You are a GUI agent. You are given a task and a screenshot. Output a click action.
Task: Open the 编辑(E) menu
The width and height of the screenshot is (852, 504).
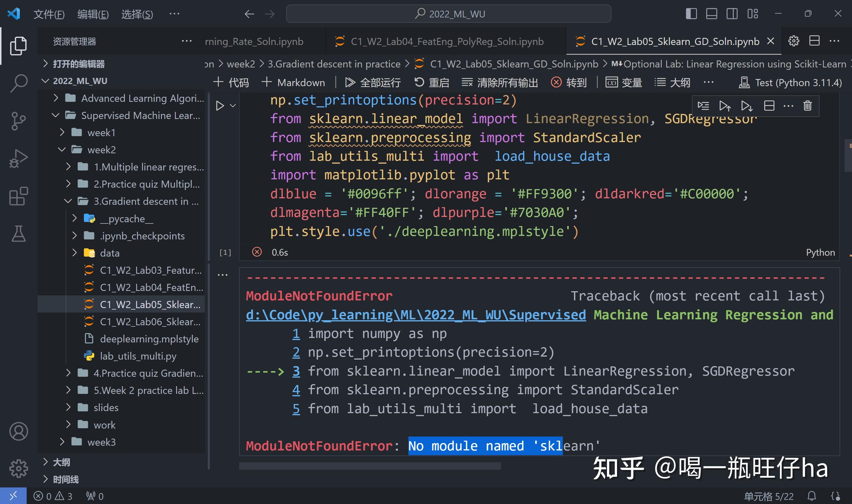(x=93, y=14)
